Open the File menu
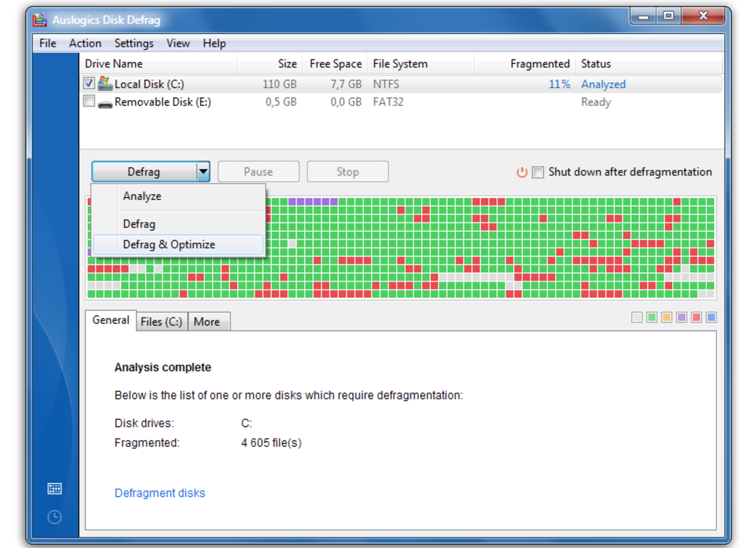Viewport: 756px width, 548px height. (x=47, y=43)
